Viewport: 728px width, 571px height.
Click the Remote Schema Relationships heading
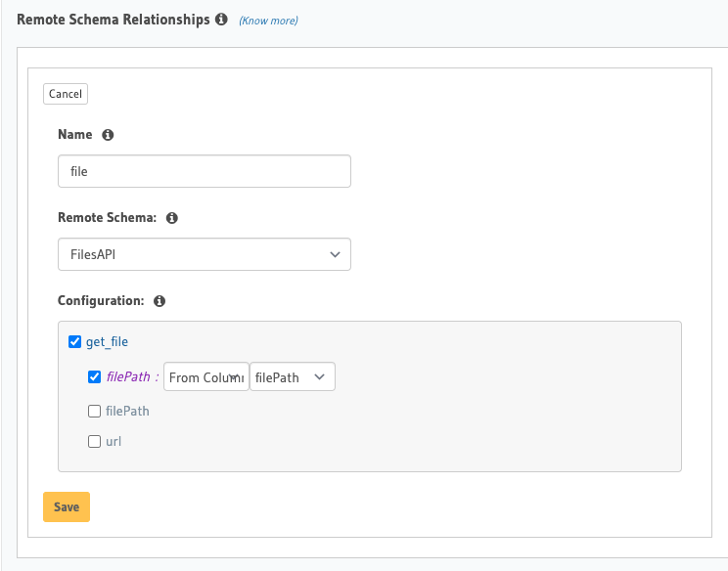[113, 20]
